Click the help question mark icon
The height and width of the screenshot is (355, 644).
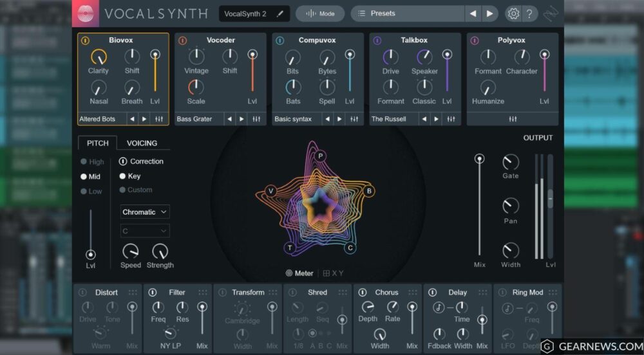click(529, 14)
